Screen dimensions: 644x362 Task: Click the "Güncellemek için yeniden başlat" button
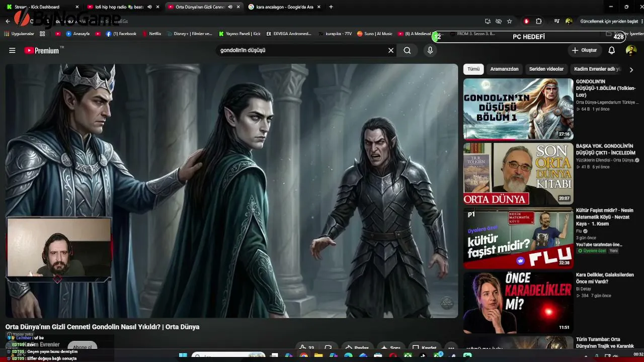point(609,21)
